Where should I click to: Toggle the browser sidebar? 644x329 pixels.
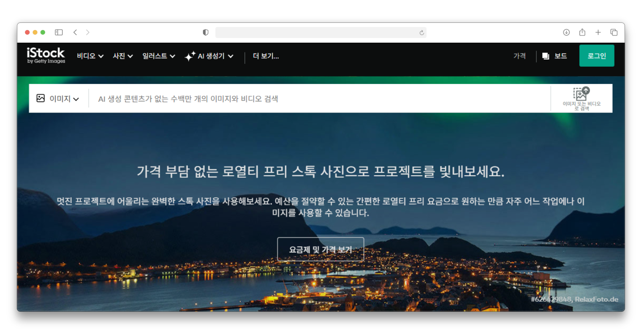coord(59,32)
